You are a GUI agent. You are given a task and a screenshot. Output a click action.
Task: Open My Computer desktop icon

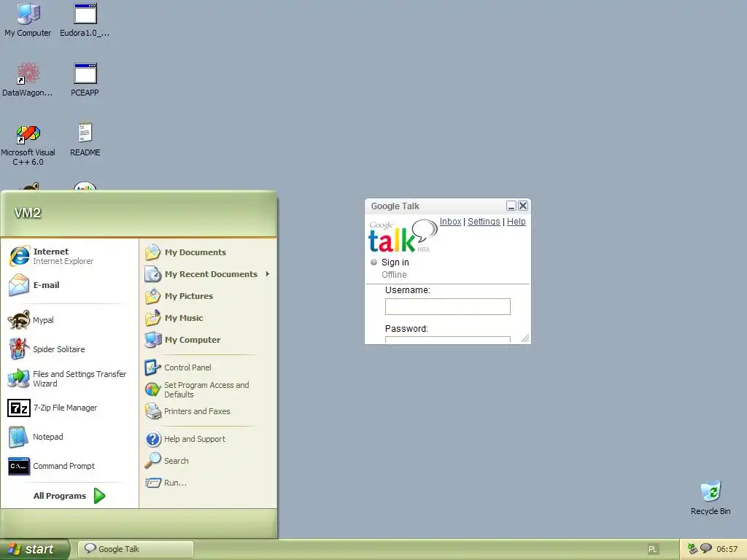(x=28, y=20)
